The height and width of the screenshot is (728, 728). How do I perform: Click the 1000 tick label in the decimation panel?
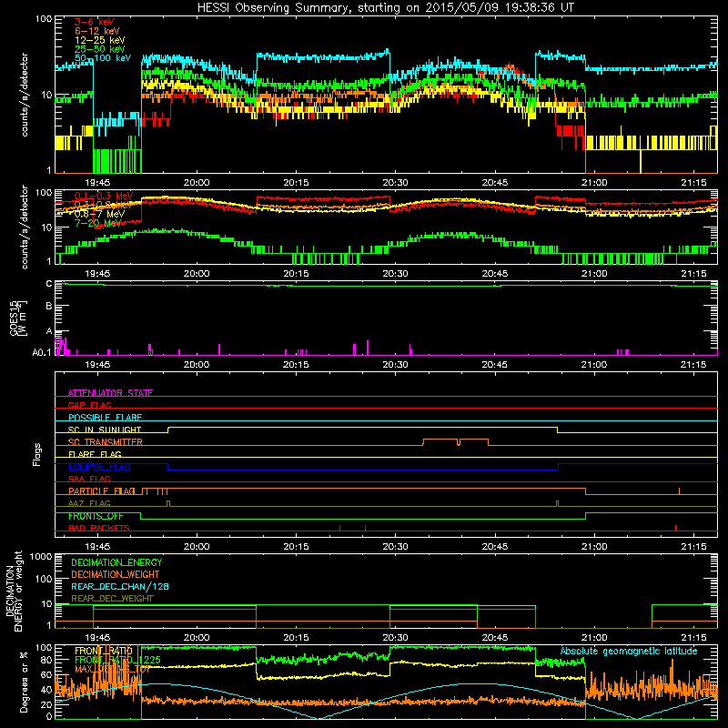click(41, 556)
